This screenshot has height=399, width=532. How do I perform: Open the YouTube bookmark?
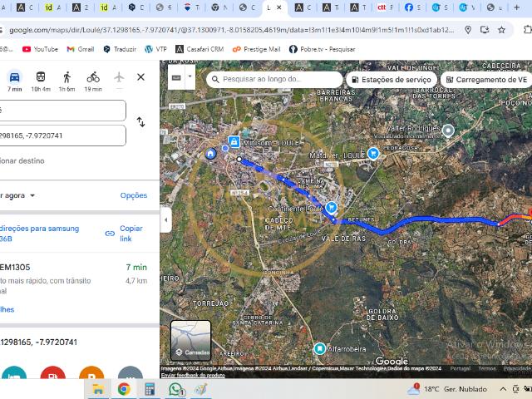click(40, 49)
